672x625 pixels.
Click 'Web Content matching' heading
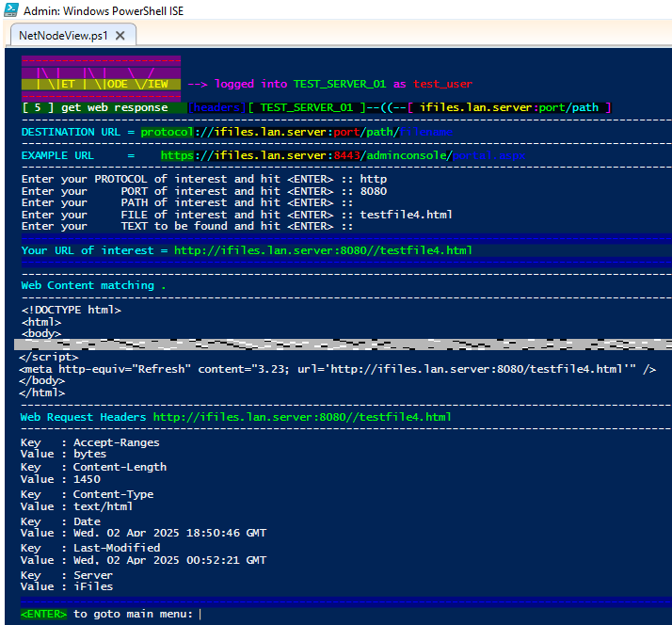click(88, 285)
